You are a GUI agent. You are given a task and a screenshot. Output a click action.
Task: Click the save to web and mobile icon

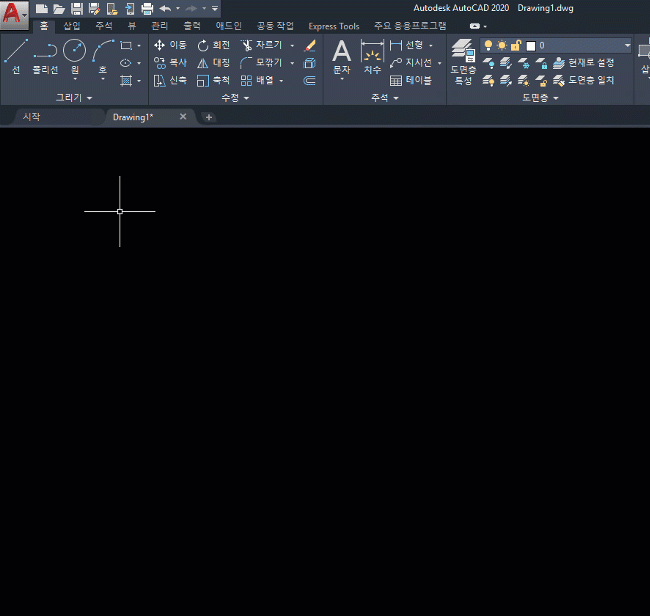[x=130, y=8]
